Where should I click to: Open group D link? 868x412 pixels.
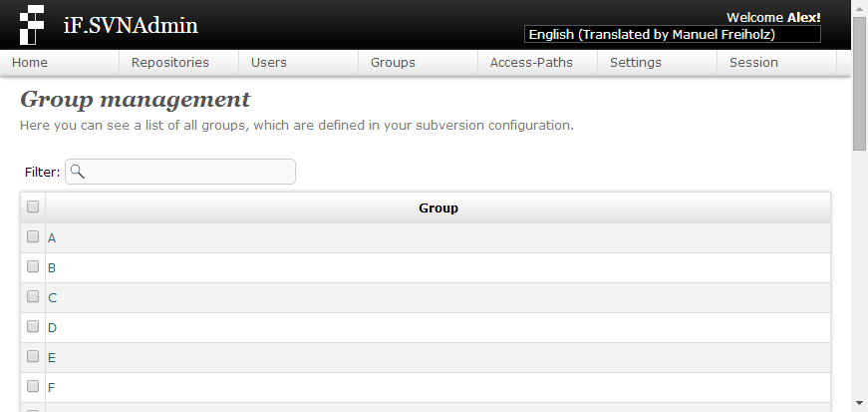pyautogui.click(x=52, y=328)
